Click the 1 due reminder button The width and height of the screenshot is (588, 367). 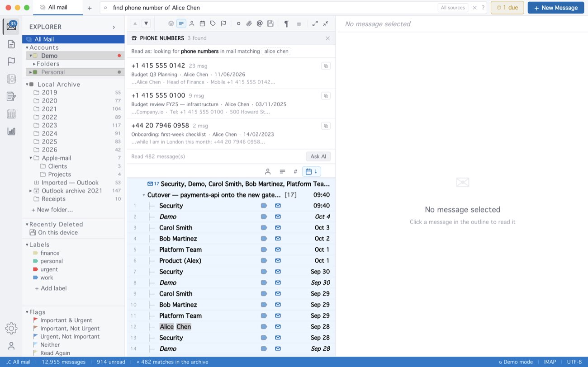pyautogui.click(x=507, y=8)
